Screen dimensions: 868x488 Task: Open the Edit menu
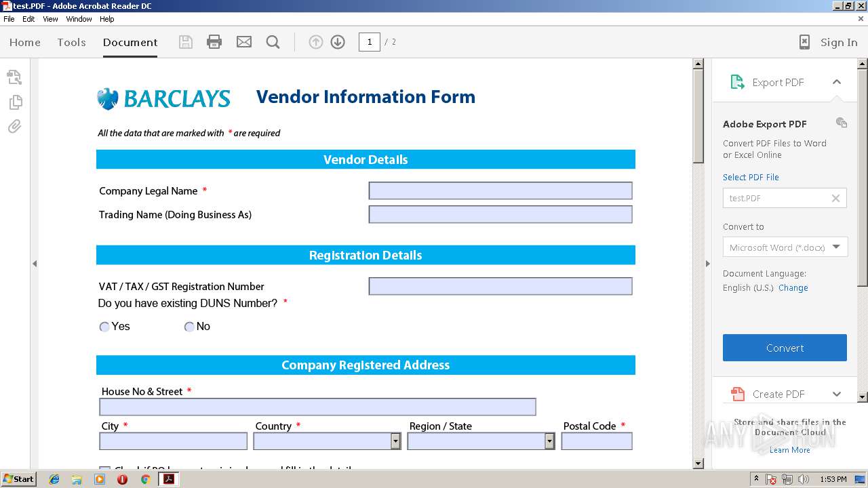tap(28, 19)
